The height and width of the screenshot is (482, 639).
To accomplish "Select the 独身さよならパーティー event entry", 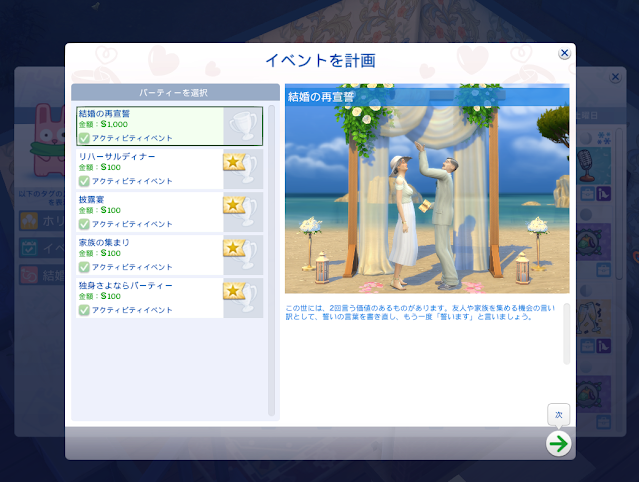I will [170, 298].
